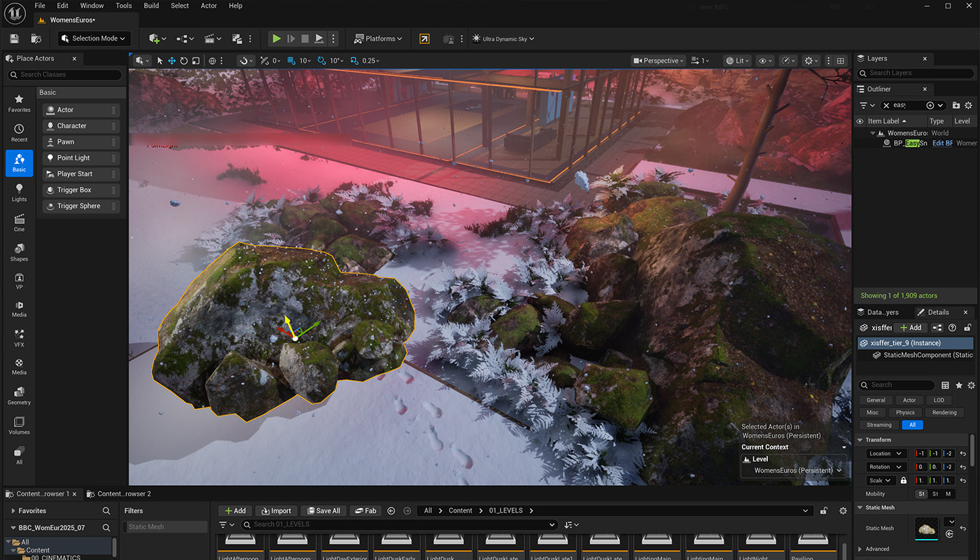Select the Move transform tool
This screenshot has height=560, width=980.
(x=171, y=60)
